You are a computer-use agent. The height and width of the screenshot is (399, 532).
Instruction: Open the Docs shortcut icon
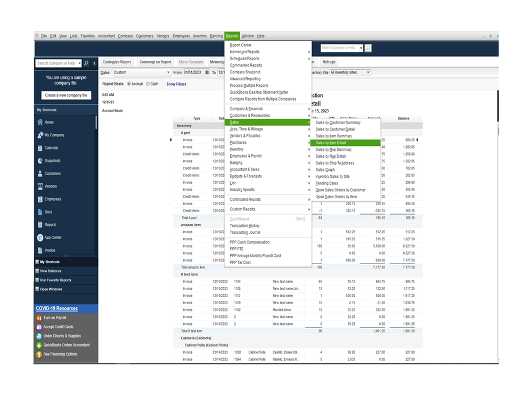[40, 212]
